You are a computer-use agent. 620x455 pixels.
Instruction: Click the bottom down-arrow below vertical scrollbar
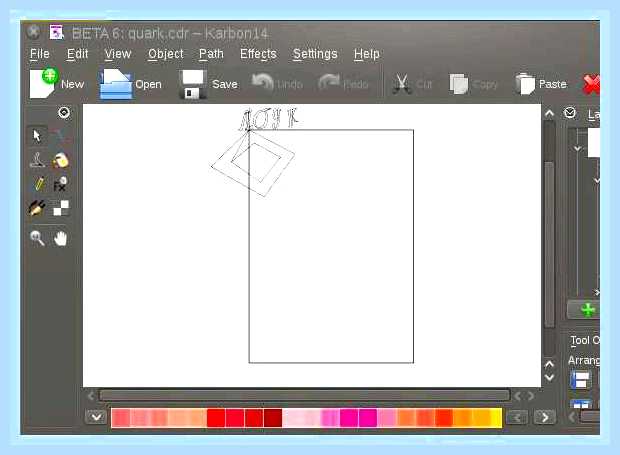[549, 378]
